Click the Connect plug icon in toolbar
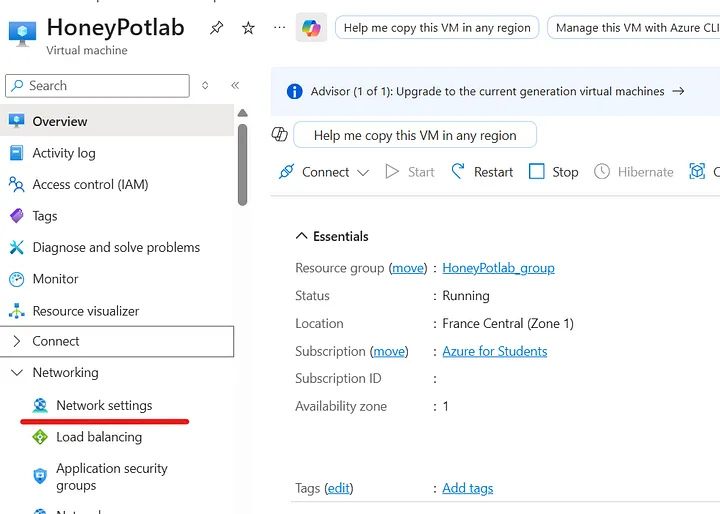The height and width of the screenshot is (514, 720). pyautogui.click(x=286, y=172)
